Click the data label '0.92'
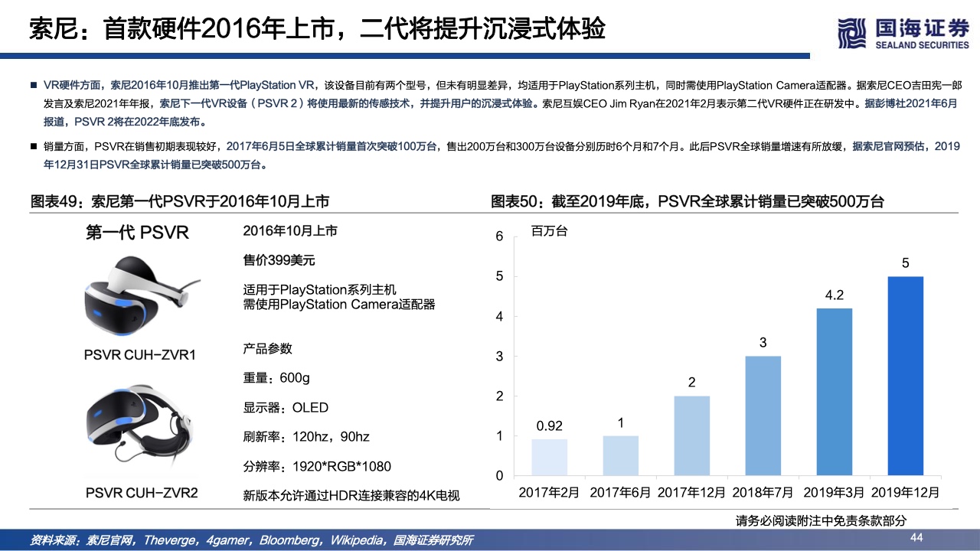Screen dimensions: 980x551 pos(549,425)
